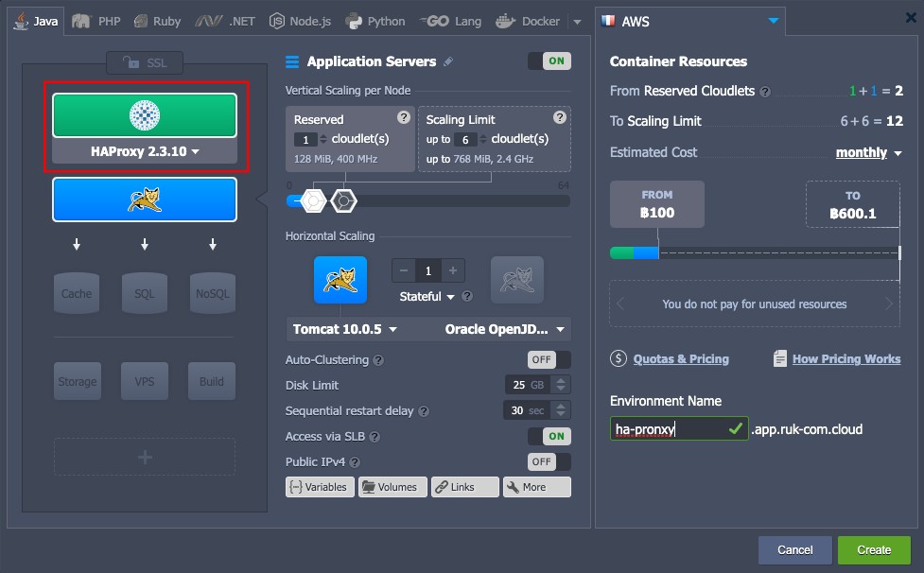The width and height of the screenshot is (924, 573).
Task: Enable the SSL option
Action: (x=145, y=63)
